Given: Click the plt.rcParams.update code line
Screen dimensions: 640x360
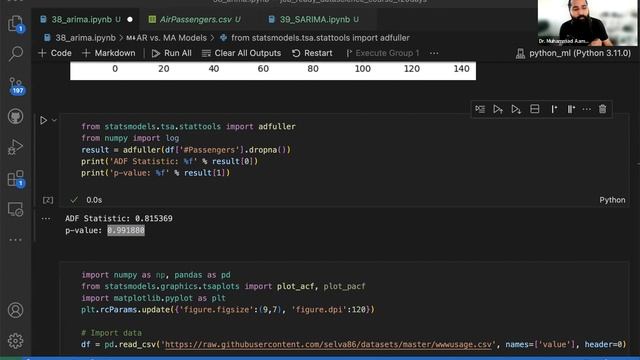Looking at the screenshot, I should (227, 309).
